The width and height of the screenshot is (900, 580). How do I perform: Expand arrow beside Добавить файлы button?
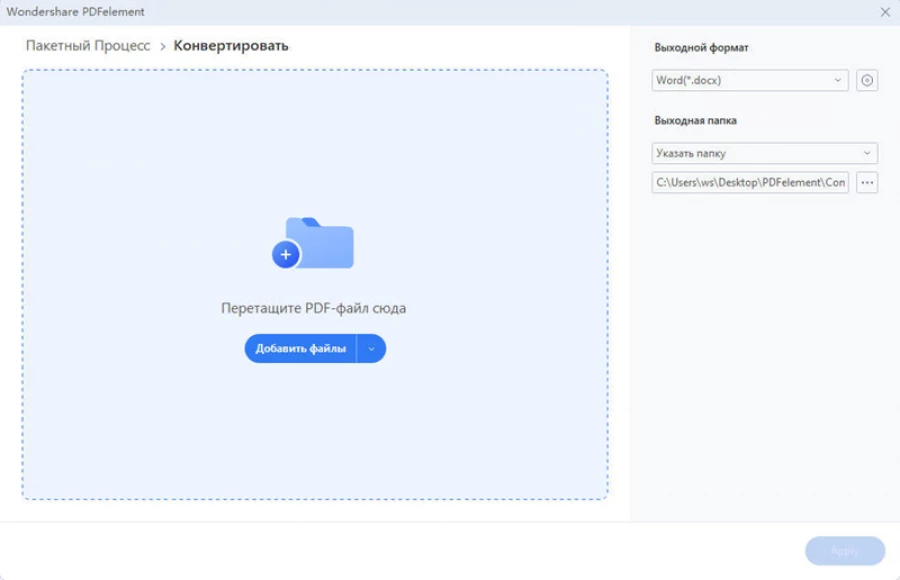tap(371, 349)
